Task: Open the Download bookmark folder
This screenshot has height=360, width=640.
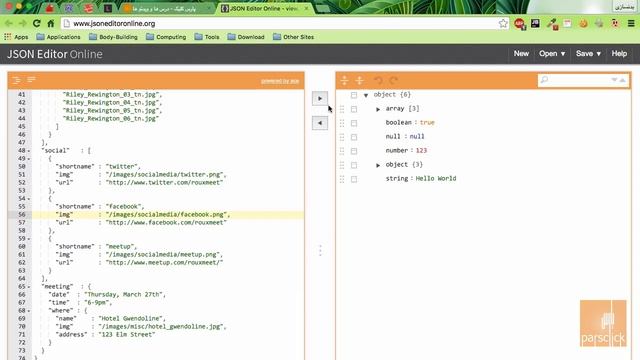Action: coord(246,37)
